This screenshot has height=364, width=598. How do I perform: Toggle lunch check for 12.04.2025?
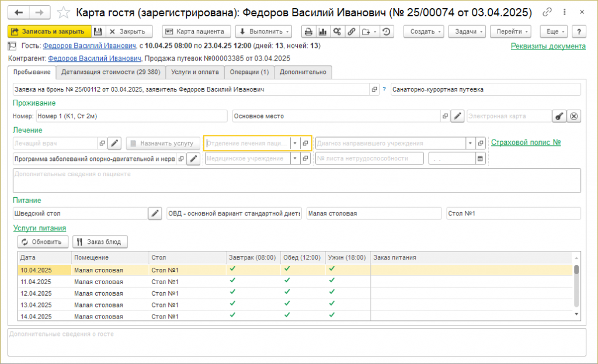pyautogui.click(x=287, y=292)
